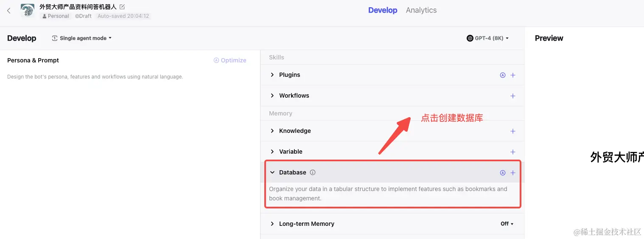Image resolution: width=644 pixels, height=239 pixels.
Task: Open the Single agent mode dropdown
Action: click(82, 38)
